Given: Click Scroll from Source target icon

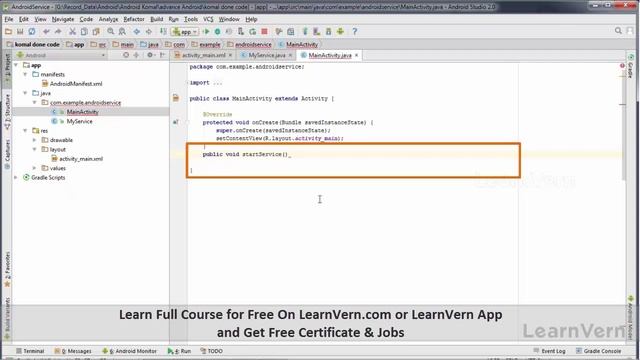Looking at the screenshot, I should point(126,55).
